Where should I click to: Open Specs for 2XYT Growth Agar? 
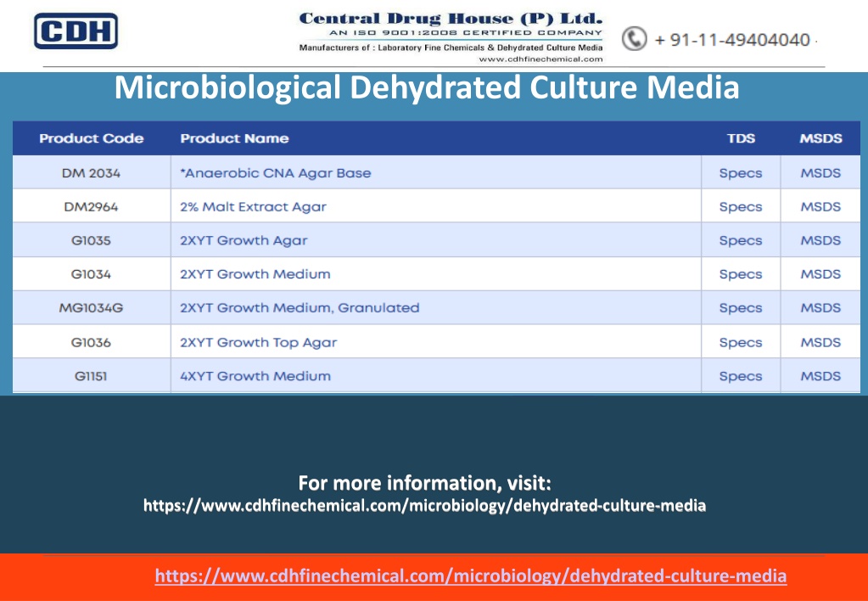[741, 241]
